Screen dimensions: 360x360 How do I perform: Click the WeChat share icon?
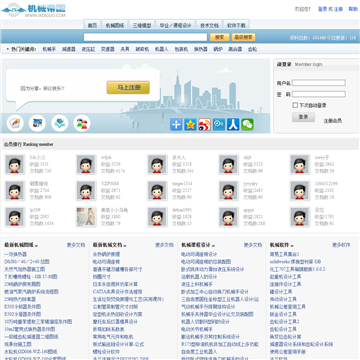click(x=247, y=124)
